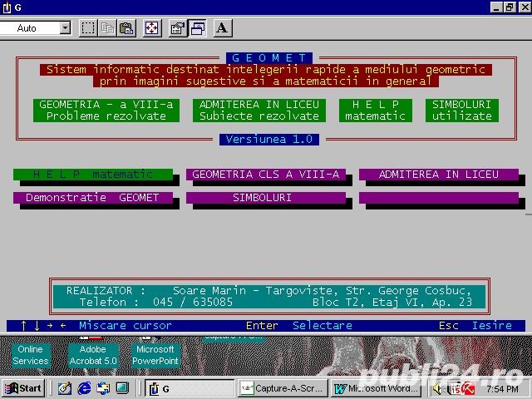532x399 pixels.
Task: Switch to Capture-A-Scr taskbar button
Action: pyautogui.click(x=282, y=388)
